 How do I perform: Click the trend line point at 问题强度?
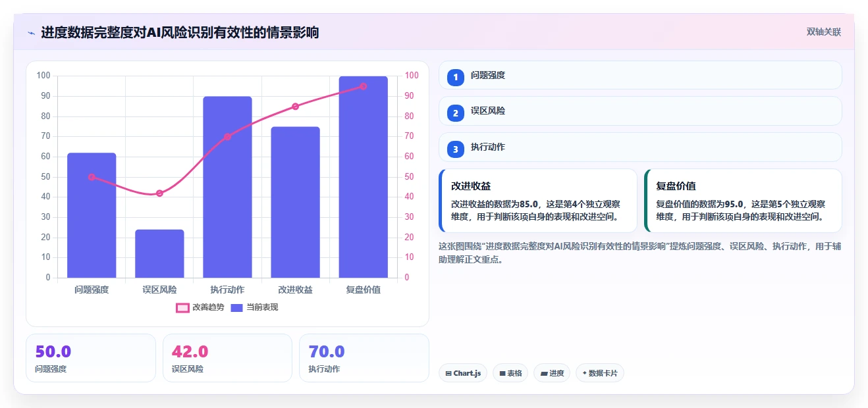click(92, 177)
